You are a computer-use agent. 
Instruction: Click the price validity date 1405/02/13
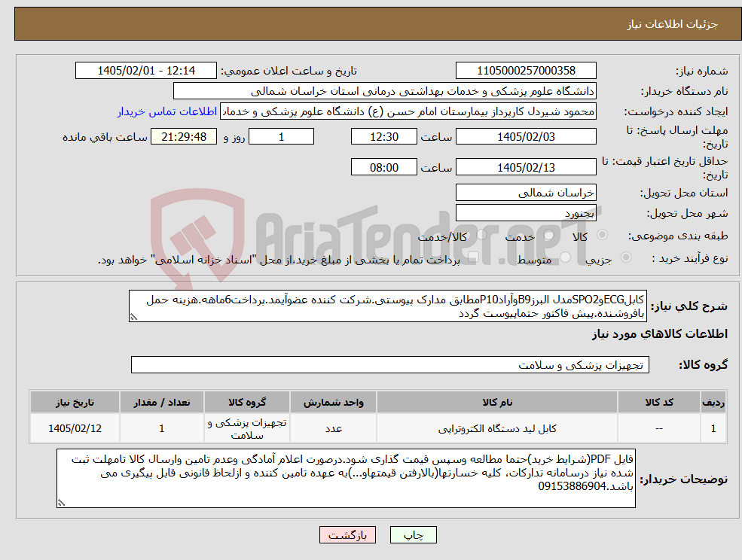(x=526, y=167)
